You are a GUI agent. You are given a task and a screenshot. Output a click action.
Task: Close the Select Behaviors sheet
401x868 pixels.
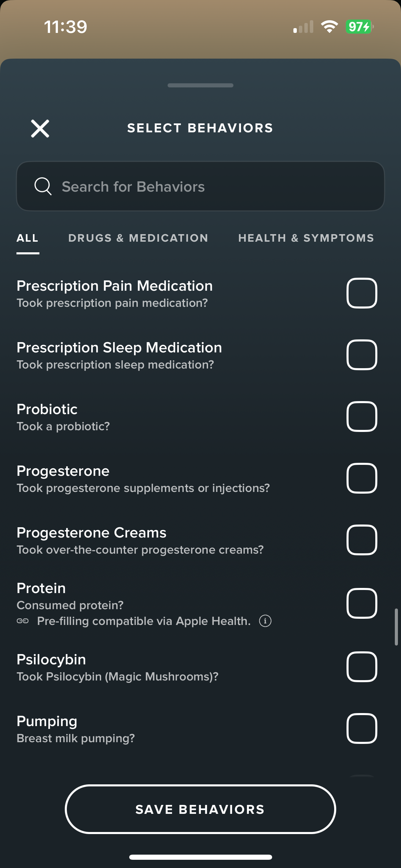point(40,129)
